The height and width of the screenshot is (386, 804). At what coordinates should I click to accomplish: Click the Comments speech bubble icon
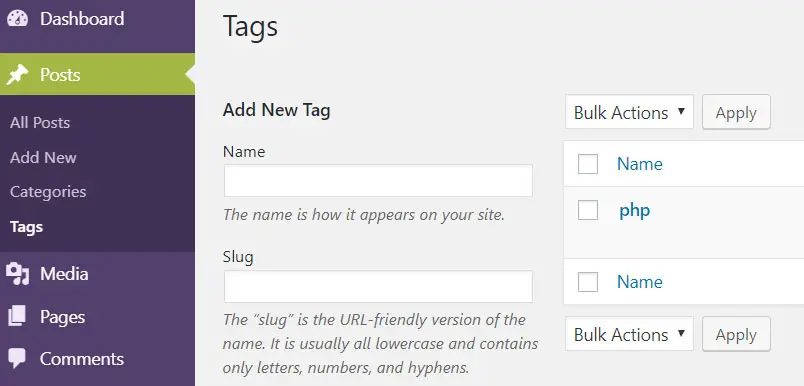[x=17, y=358]
